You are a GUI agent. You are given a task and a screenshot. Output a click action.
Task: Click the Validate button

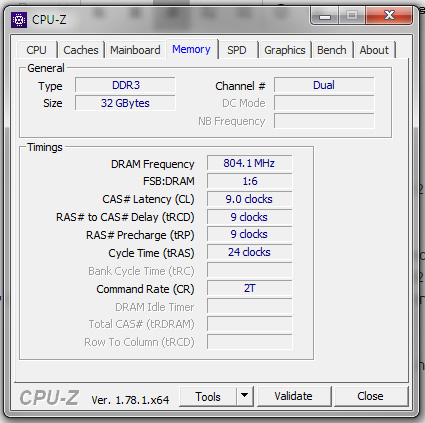tap(294, 396)
